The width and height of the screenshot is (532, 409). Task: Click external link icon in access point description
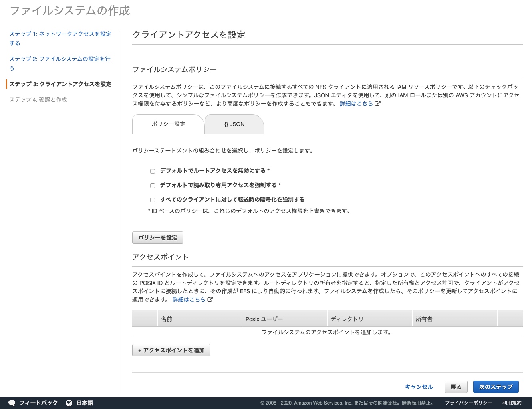pos(210,300)
